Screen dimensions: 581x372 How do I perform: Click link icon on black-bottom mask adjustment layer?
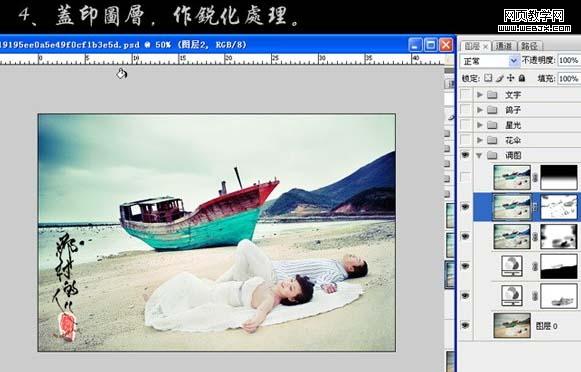click(535, 266)
